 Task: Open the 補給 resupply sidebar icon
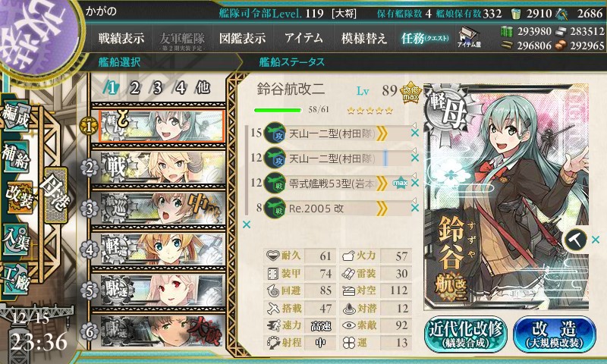pyautogui.click(x=16, y=156)
